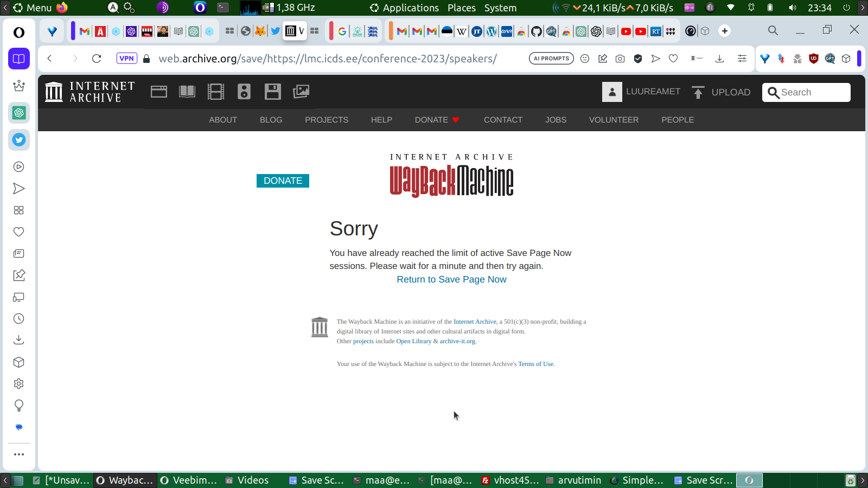The height and width of the screenshot is (488, 868).
Task: Open the Internet Archive web icon
Action: pos(159,92)
